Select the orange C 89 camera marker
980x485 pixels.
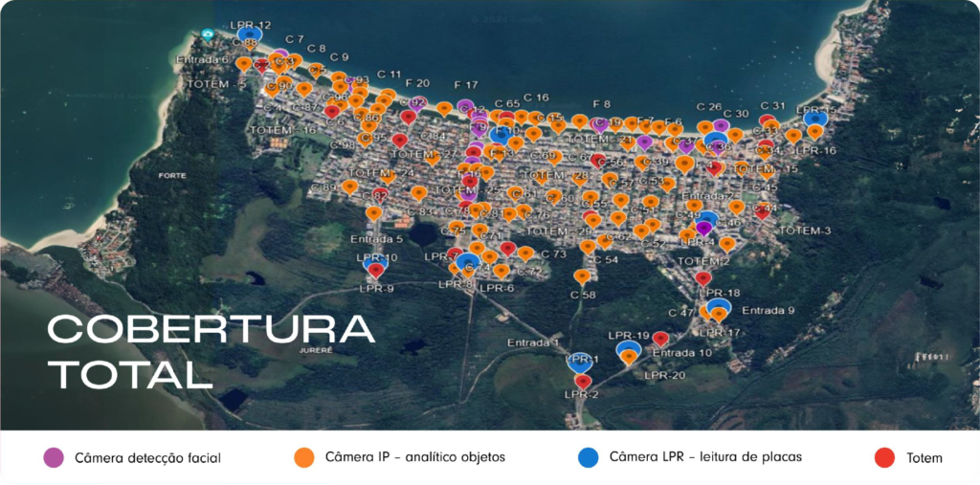coord(350,187)
